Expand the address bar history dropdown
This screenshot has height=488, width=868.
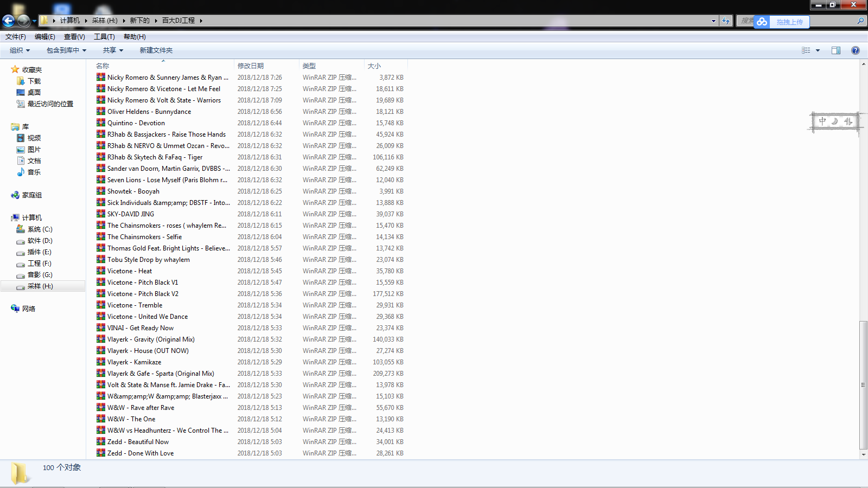click(713, 21)
